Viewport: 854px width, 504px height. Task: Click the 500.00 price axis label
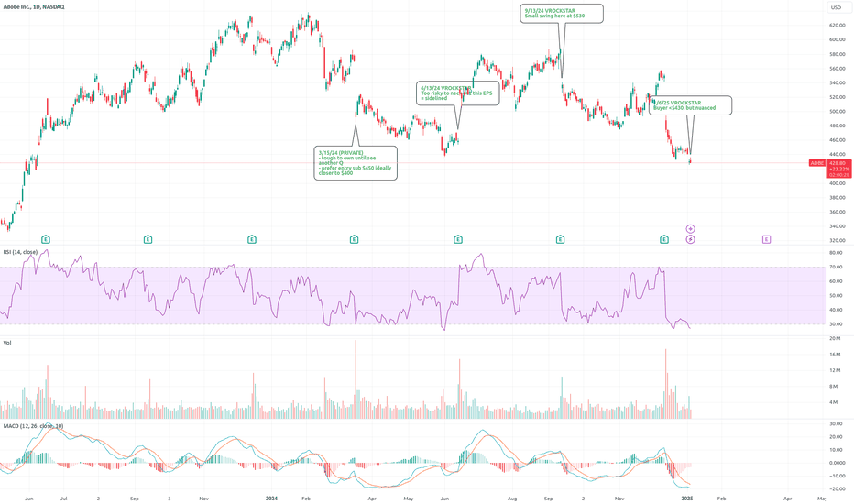(x=837, y=112)
